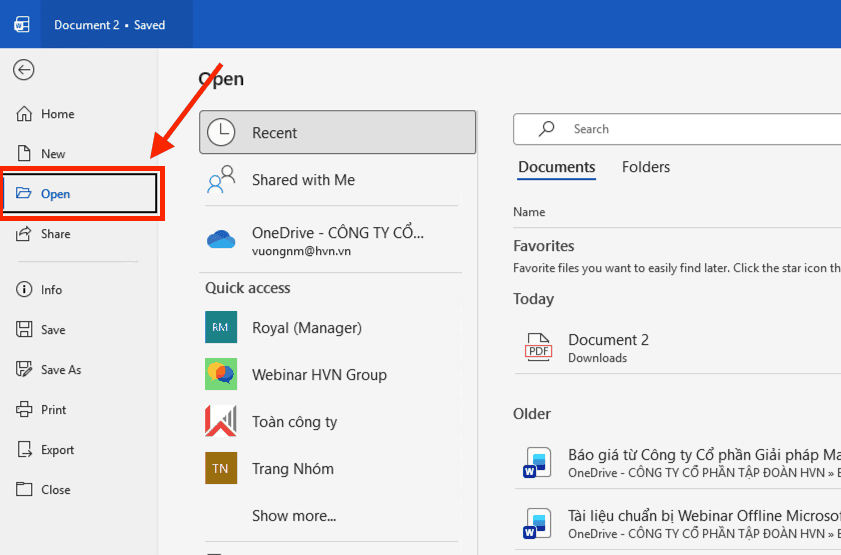Click the Export page-arrow icon
Screen dimensions: 841x555
point(24,449)
